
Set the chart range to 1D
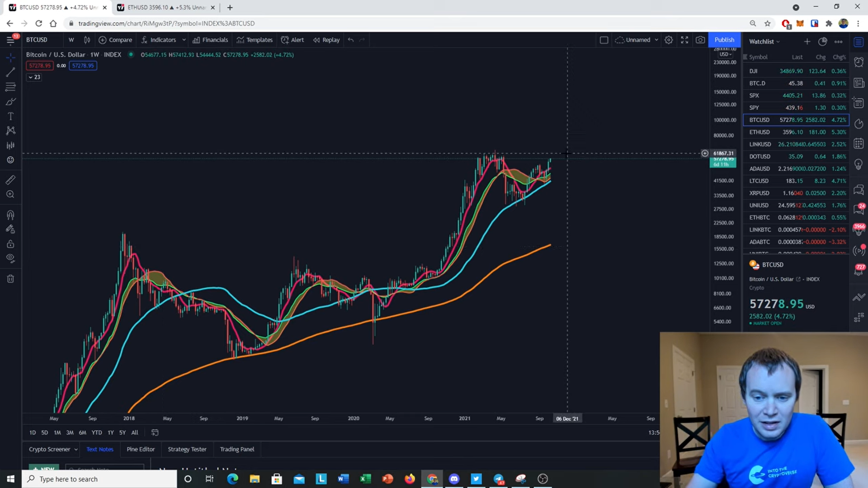33,432
